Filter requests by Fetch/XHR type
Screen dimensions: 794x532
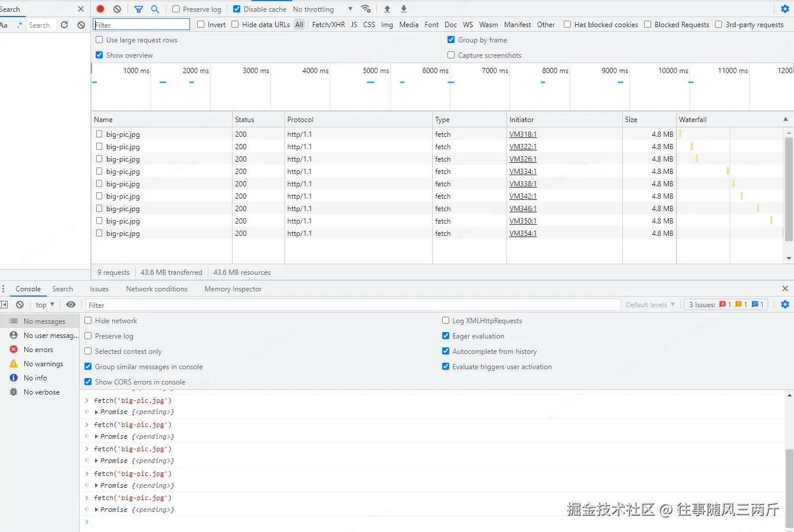[328, 24]
